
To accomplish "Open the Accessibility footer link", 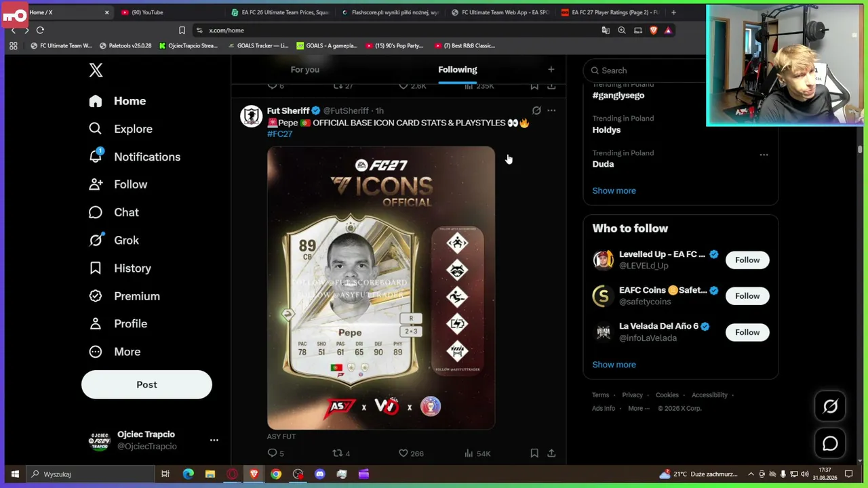I will (709, 395).
